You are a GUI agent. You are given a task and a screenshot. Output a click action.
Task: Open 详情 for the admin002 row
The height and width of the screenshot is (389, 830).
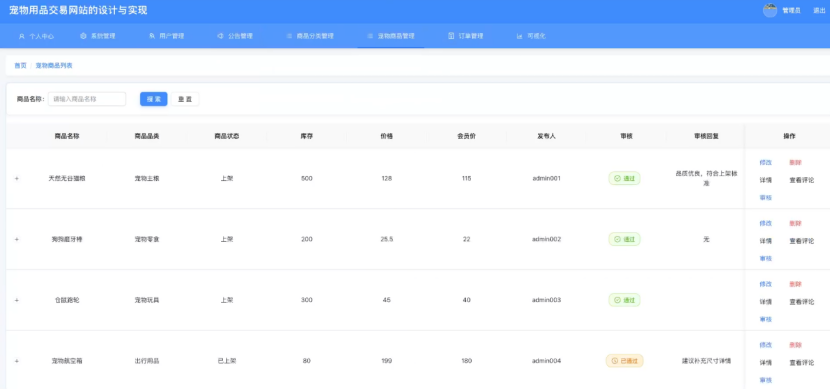pyautogui.click(x=765, y=241)
